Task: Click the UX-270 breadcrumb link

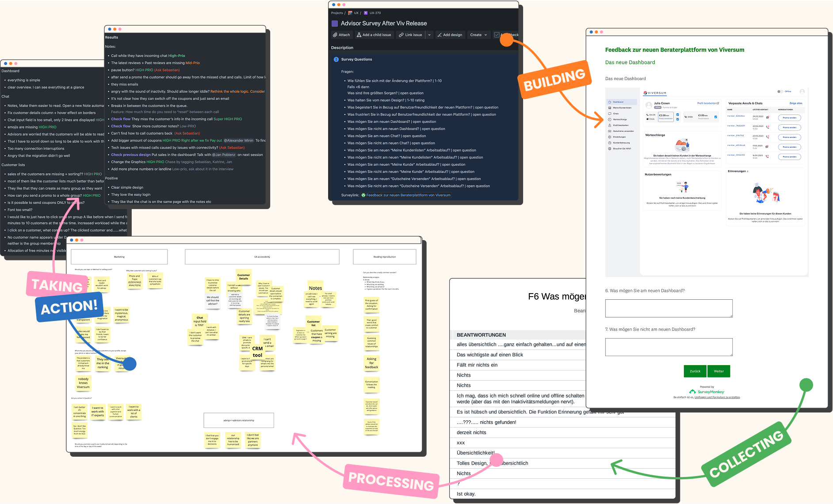Action: (x=375, y=13)
